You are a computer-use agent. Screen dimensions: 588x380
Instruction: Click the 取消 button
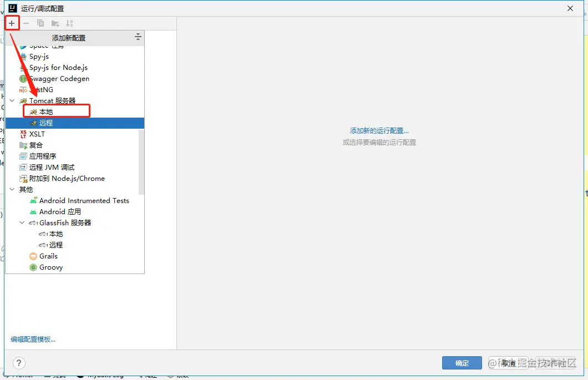pos(508,363)
